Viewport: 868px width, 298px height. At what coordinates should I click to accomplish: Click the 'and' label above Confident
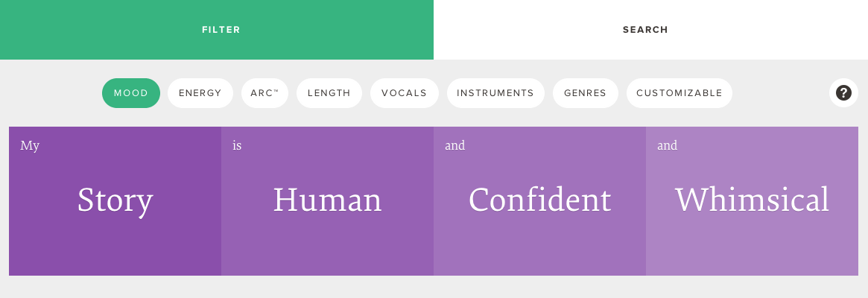click(x=455, y=146)
